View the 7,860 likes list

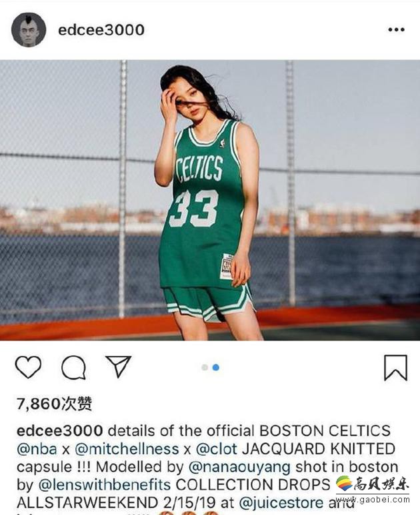pyautogui.click(x=54, y=404)
